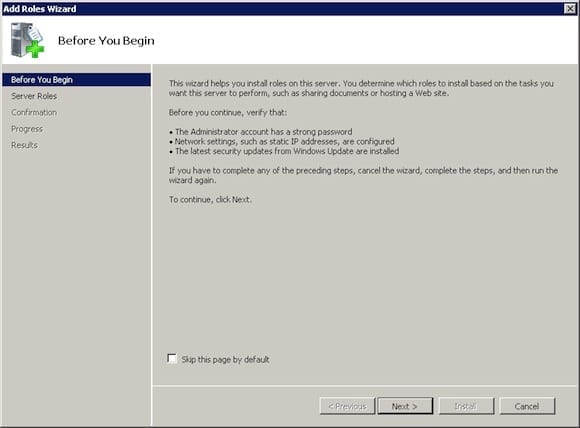The image size is (580, 428).
Task: Click the server with green plus wizard icon
Action: tap(27, 40)
